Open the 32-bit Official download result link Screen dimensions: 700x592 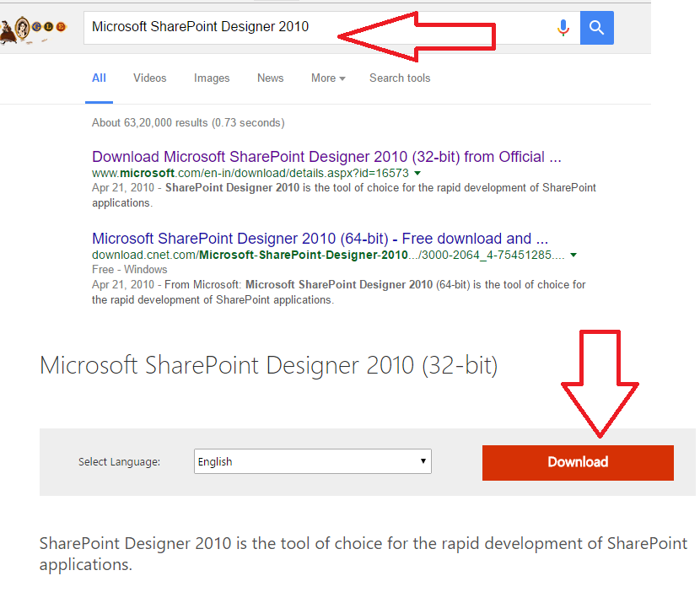tap(326, 157)
